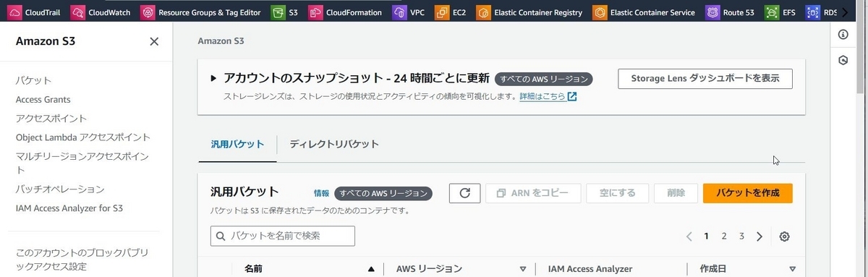Screen dimensions: 868x277
Task: Go to page 3 of buckets
Action: (x=741, y=236)
